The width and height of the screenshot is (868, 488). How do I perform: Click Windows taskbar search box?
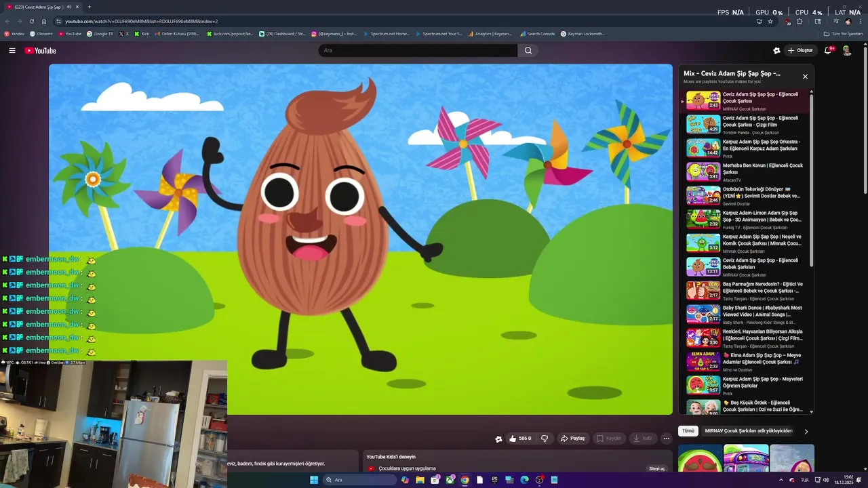click(359, 480)
